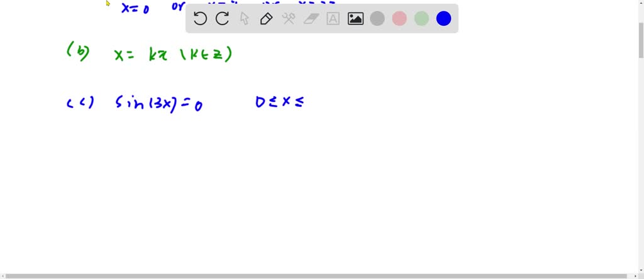Screen dimensions: 644x279
Task: Select the text box tool
Action: pos(333,18)
